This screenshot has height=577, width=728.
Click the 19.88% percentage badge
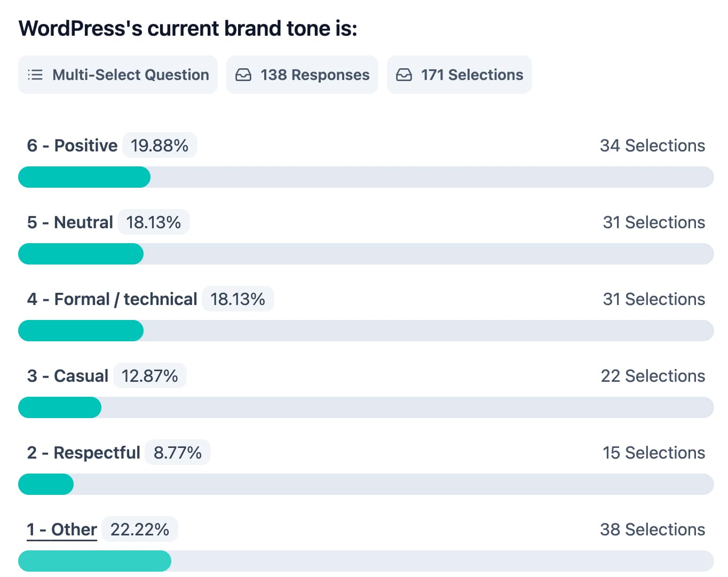click(x=160, y=146)
